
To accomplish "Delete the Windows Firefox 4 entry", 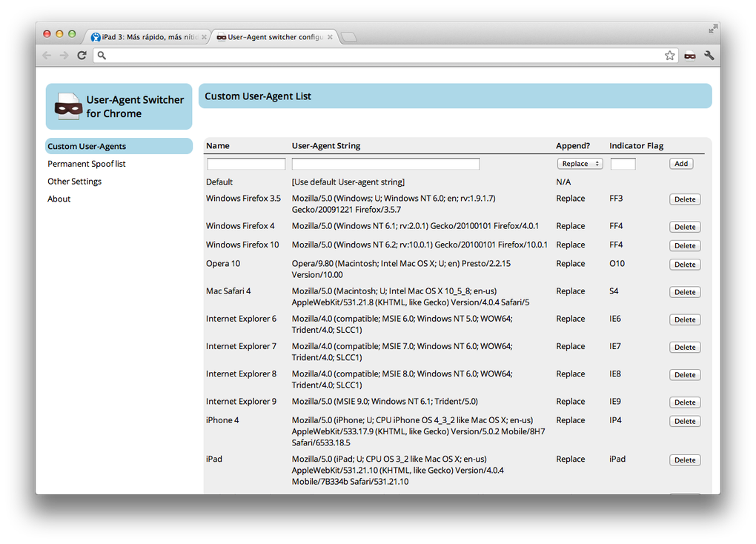I will click(685, 227).
